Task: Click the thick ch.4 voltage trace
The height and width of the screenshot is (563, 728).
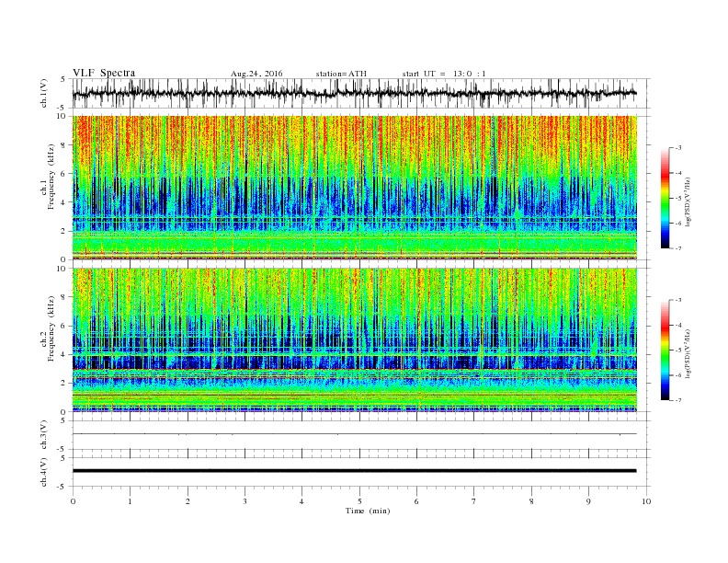Action: [x=354, y=471]
